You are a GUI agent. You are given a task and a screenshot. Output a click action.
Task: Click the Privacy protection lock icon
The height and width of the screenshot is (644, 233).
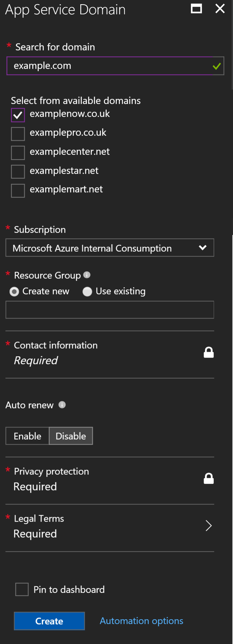pos(209,478)
